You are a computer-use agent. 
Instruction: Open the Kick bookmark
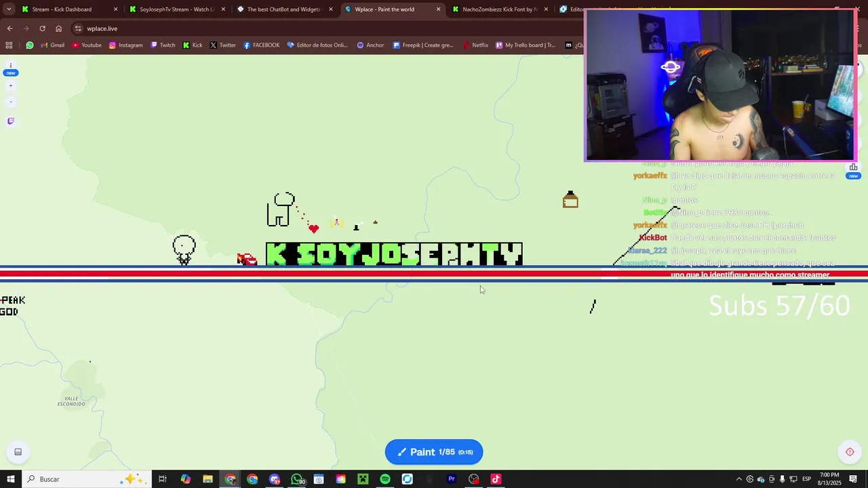tap(193, 45)
